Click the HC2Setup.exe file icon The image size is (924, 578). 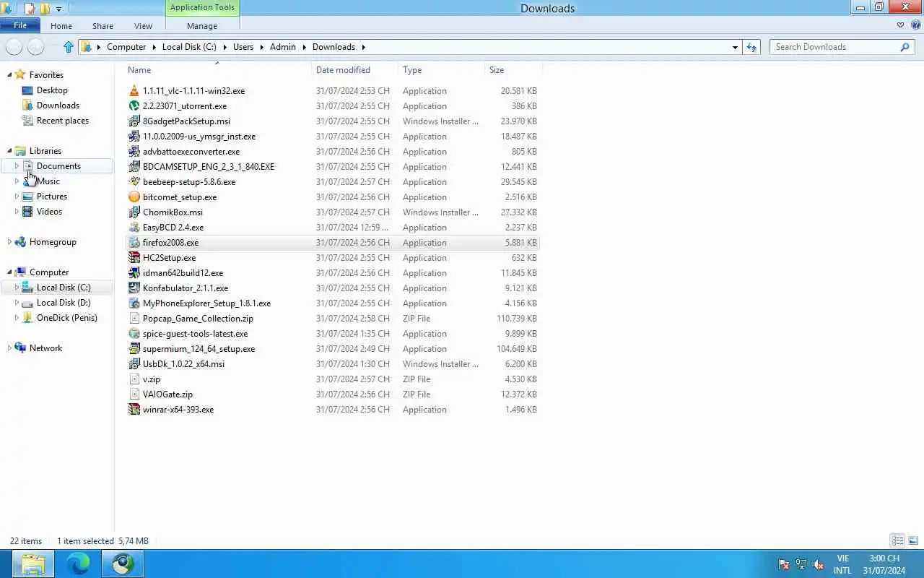tap(134, 258)
